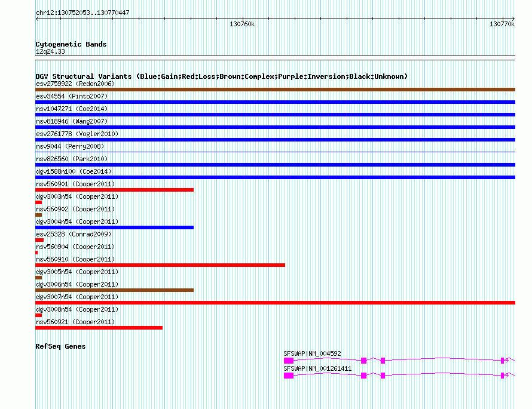Image resolution: width=532 pixels, height=409 pixels.
Task: Select the chr12:130752053..130770447 coordinate text
Action: [82, 13]
